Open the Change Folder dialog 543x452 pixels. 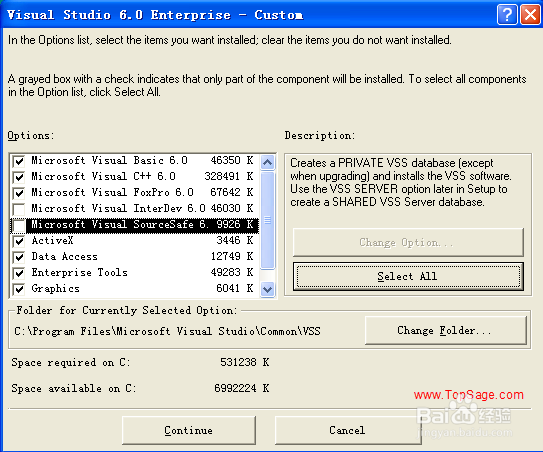[x=446, y=330]
